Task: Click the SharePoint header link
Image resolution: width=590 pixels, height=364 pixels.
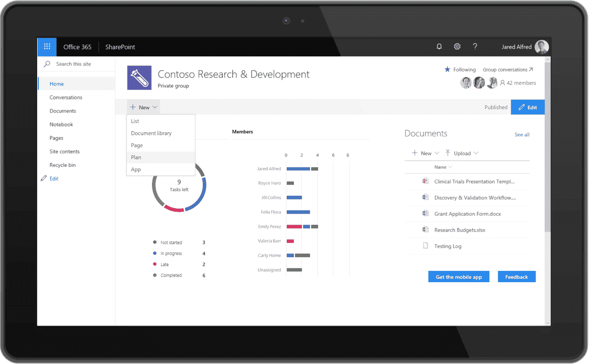Action: point(120,47)
